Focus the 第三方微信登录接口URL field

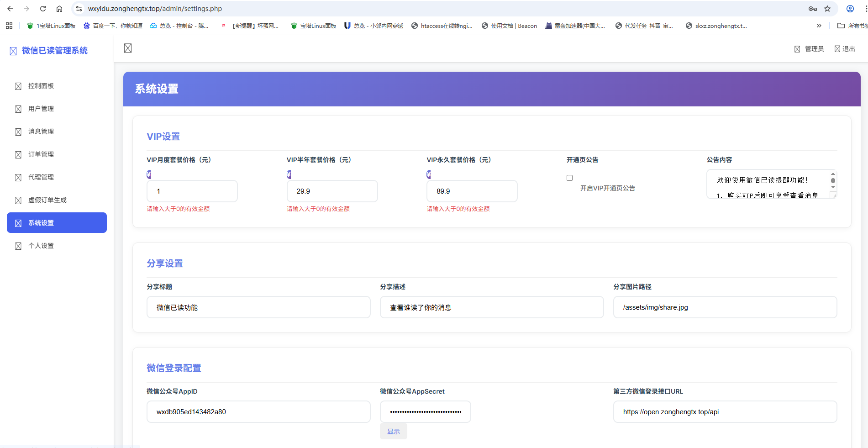pos(725,412)
